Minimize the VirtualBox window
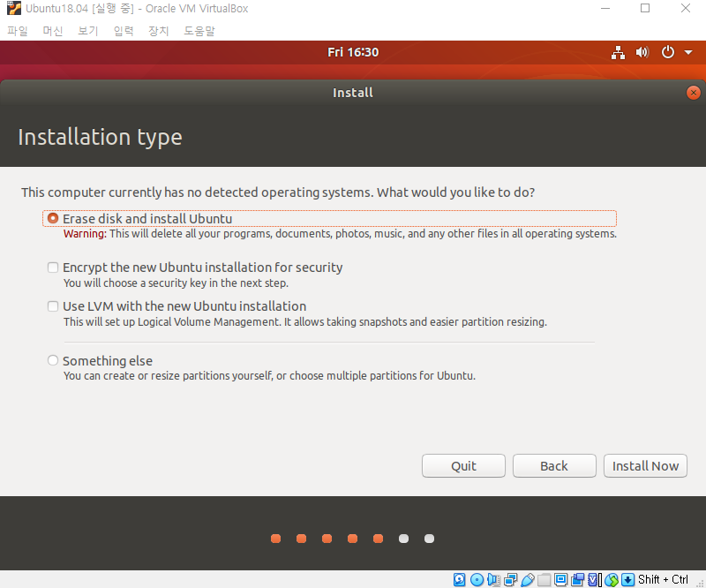 pos(605,9)
